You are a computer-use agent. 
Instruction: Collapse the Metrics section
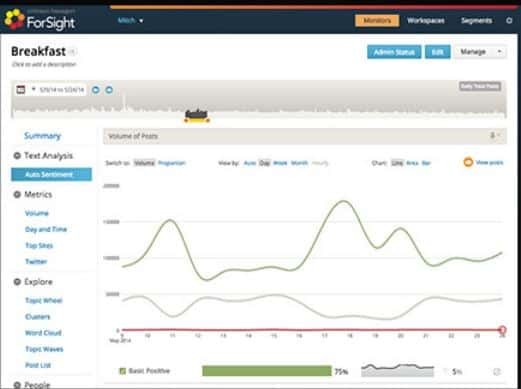pyautogui.click(x=17, y=195)
